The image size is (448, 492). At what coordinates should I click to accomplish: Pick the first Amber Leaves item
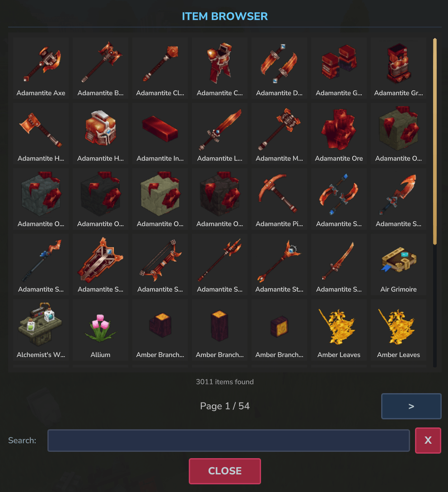(339, 330)
